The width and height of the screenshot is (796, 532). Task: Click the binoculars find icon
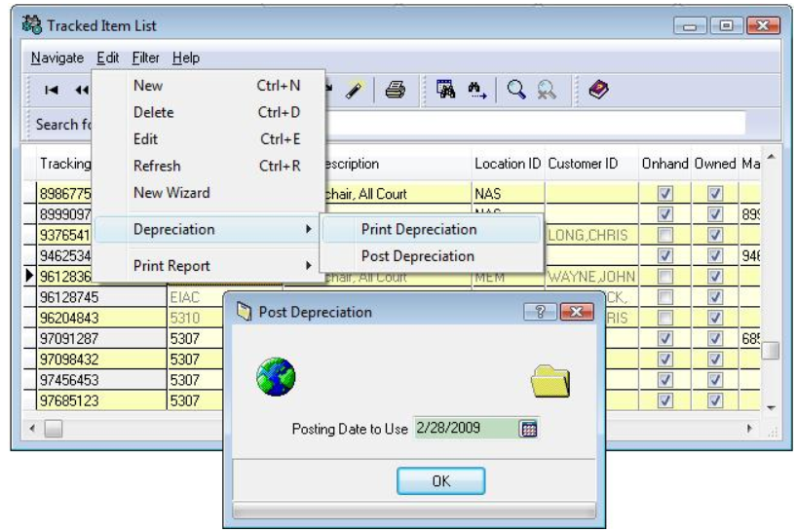click(445, 90)
